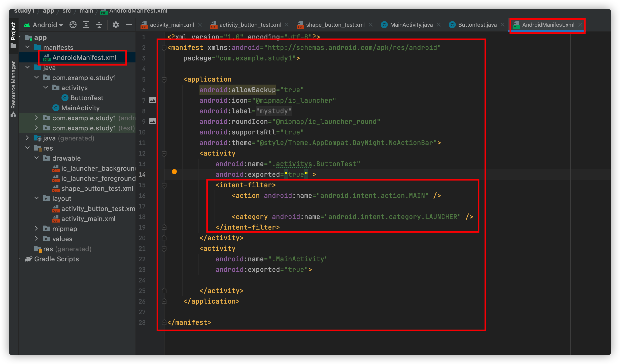Fold the intent-filter block at line 15
The width and height of the screenshot is (620, 364).
pos(164,185)
